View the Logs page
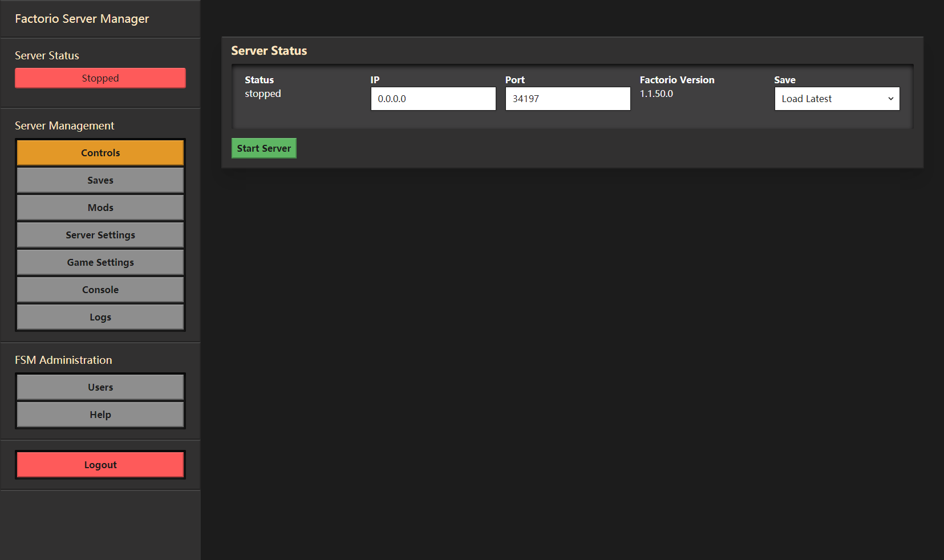944x560 pixels. click(x=100, y=317)
